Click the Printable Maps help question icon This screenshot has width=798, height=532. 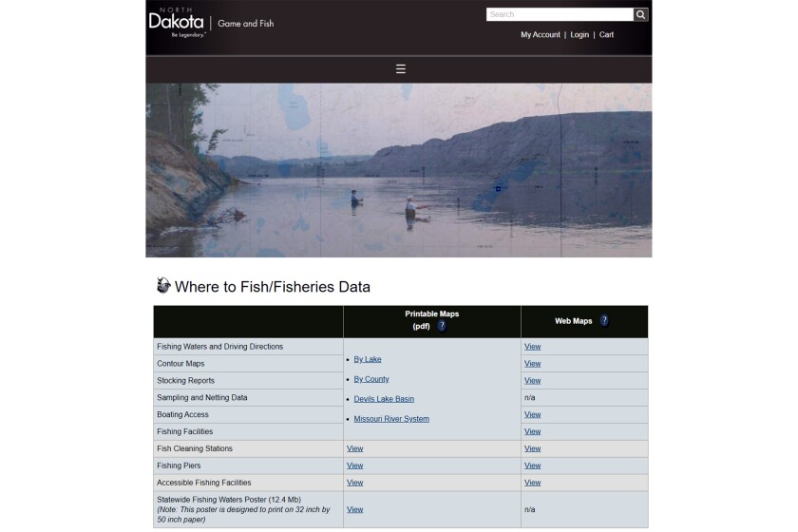pos(442,326)
